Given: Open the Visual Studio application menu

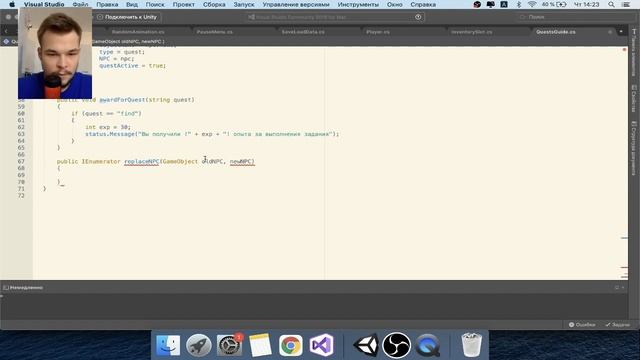Looking at the screenshot, I should pos(44,4).
